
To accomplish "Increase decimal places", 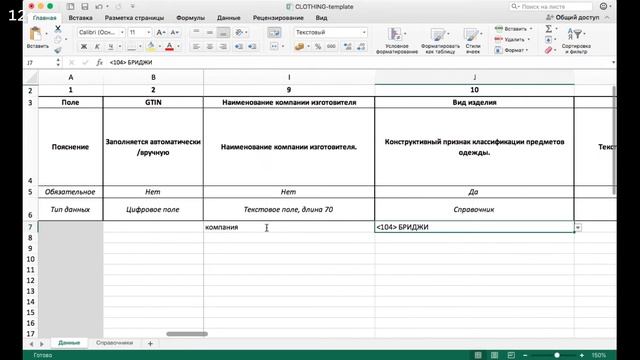I will point(348,47).
